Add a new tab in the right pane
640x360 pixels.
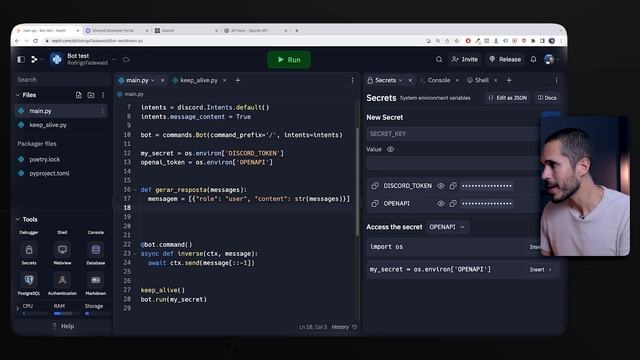pos(509,80)
